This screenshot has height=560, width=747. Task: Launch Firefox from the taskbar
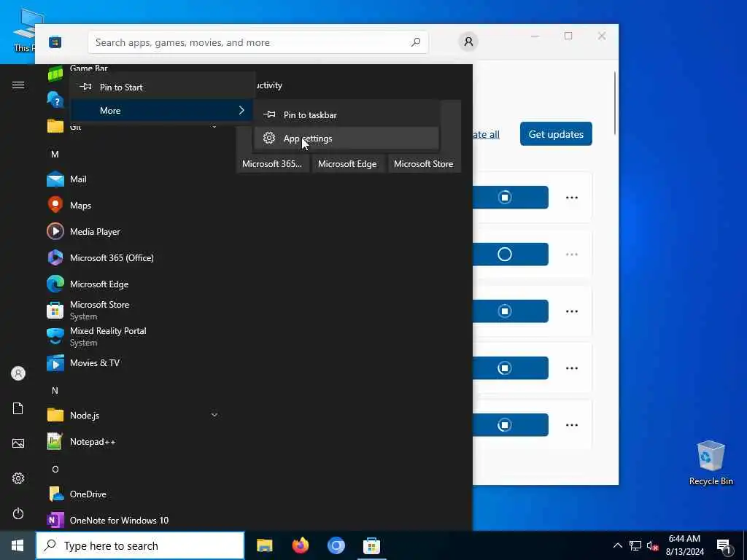click(300, 545)
